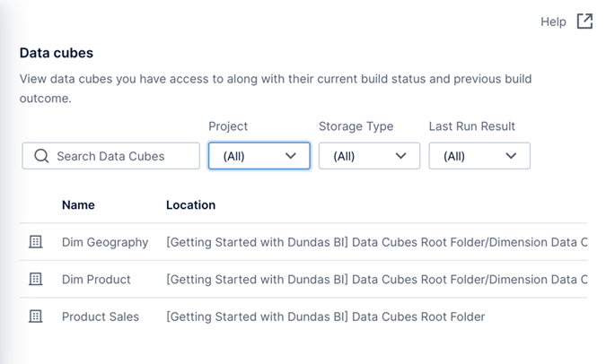Focus the Search Data Cubes field
This screenshot has height=364, width=606.
tap(121, 156)
